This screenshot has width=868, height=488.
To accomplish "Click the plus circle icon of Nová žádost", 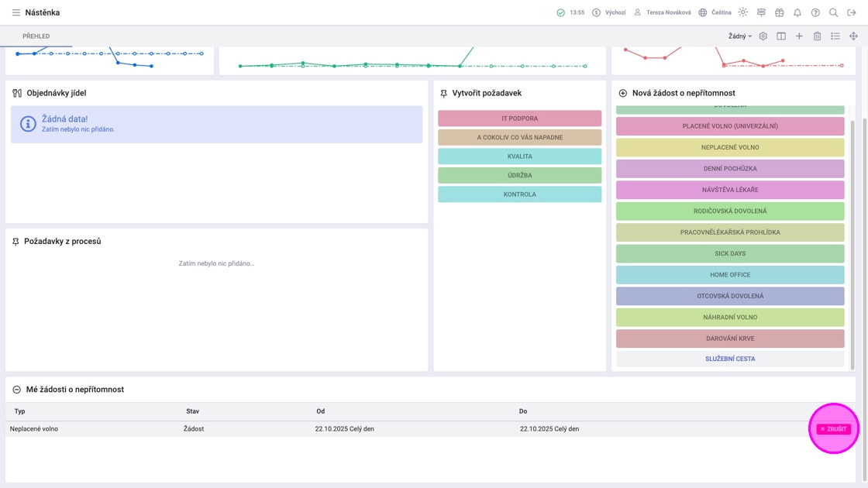I will [x=623, y=93].
